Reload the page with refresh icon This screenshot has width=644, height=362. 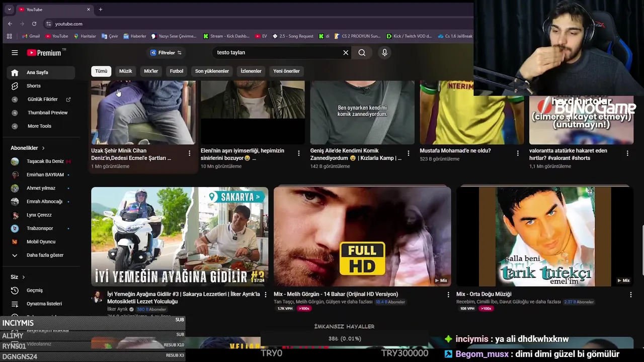(34, 24)
